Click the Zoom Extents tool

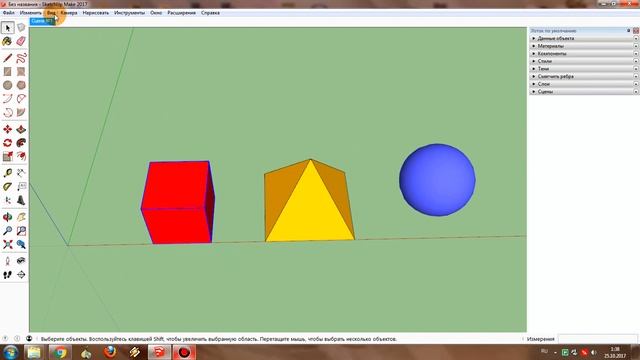(7, 244)
